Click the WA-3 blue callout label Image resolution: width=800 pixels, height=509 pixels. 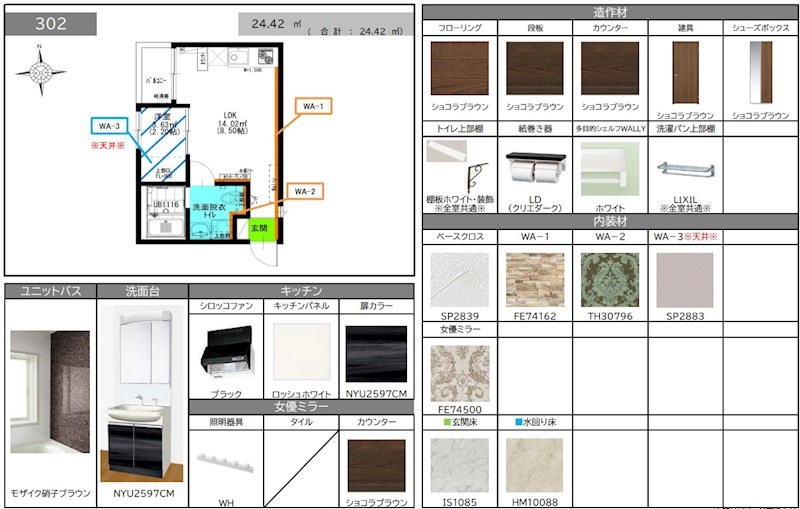coord(109,126)
